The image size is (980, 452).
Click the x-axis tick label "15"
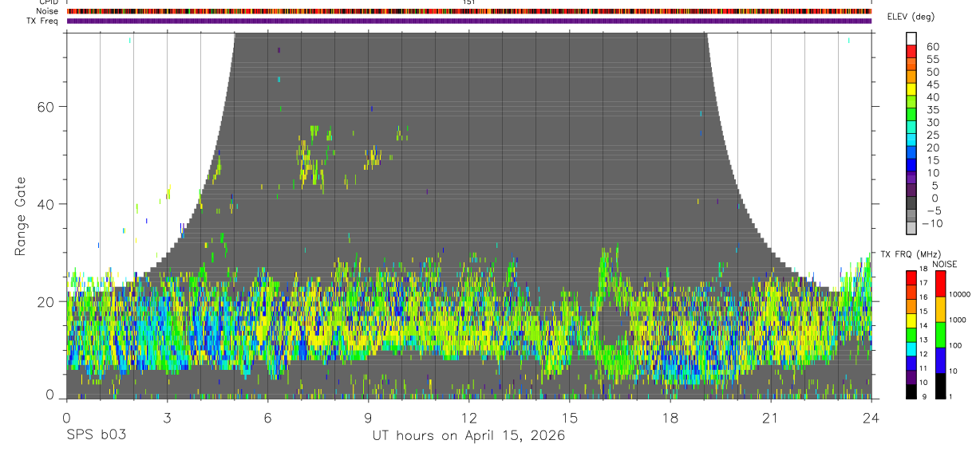pyautogui.click(x=570, y=418)
